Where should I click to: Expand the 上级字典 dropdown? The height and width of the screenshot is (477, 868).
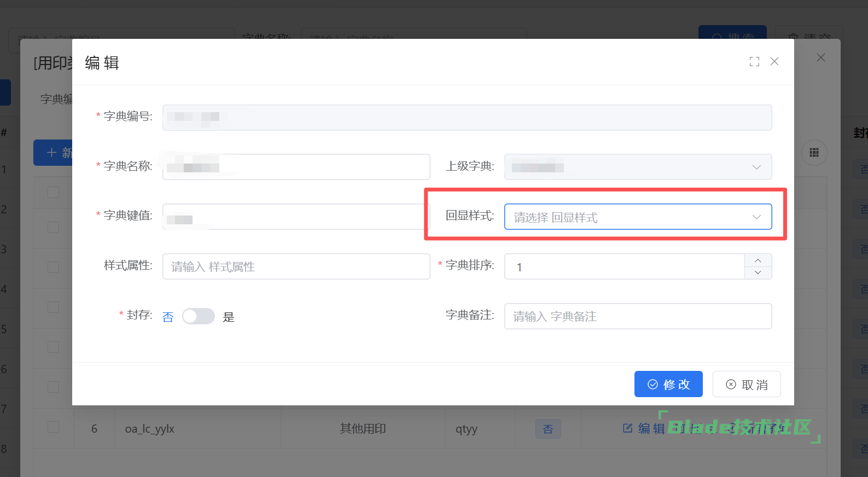[637, 167]
